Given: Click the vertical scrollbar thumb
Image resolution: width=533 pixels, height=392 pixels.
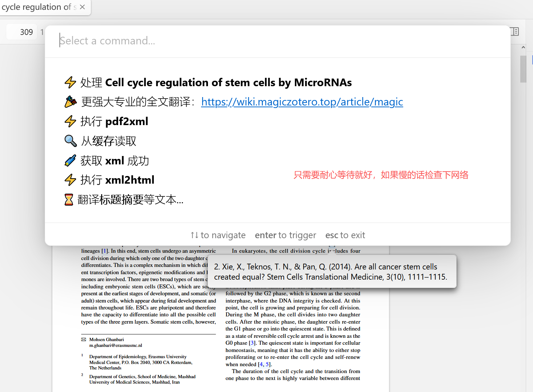Looking at the screenshot, I should [x=523, y=69].
